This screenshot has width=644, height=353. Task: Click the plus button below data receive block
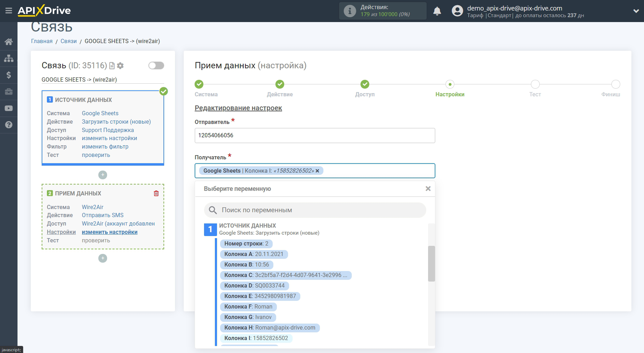pyautogui.click(x=103, y=258)
